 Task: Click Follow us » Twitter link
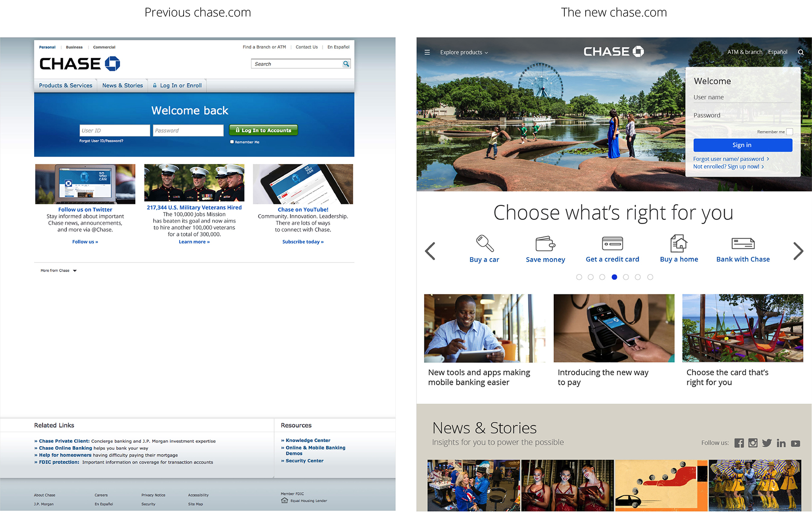[x=85, y=241]
